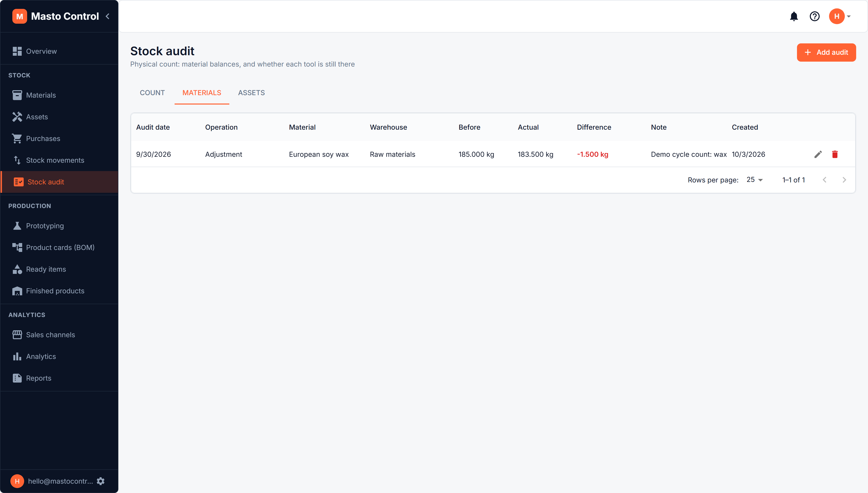Click the 9/30/2026 audit date cell
The height and width of the screenshot is (493, 868).
(x=153, y=154)
